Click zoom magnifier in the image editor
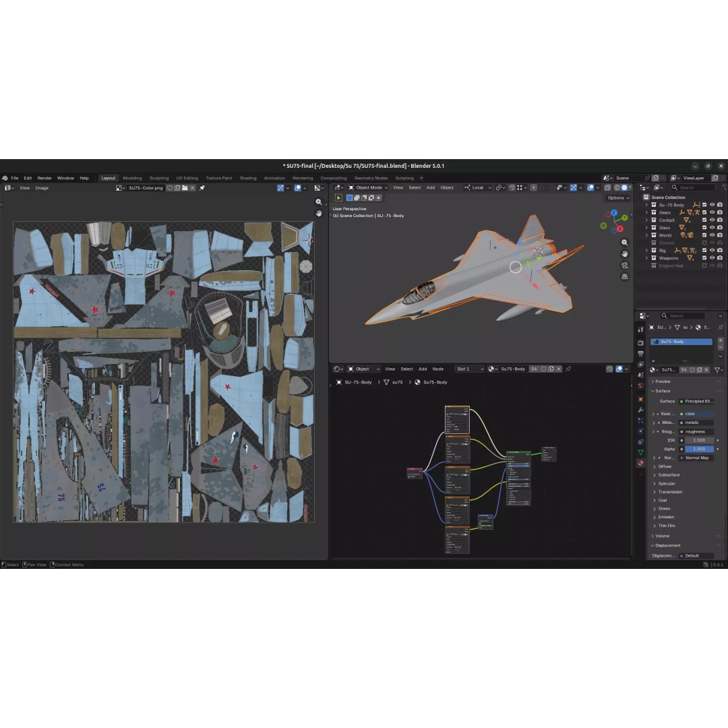728x728 pixels. pyautogui.click(x=318, y=202)
